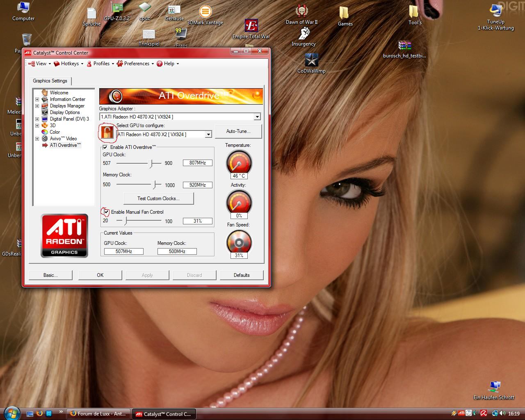Click the fan speed 31% value field

pos(198,221)
